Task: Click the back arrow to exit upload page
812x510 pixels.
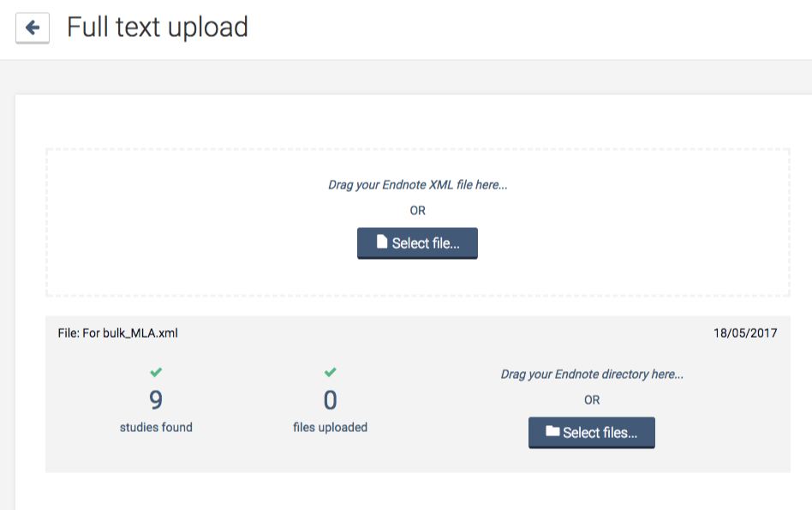Action: tap(31, 27)
